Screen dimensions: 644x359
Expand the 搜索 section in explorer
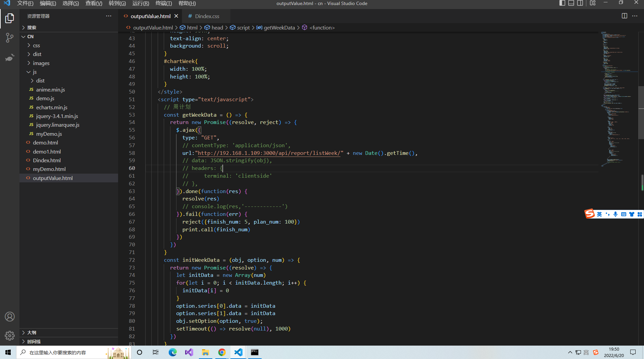(69, 27)
